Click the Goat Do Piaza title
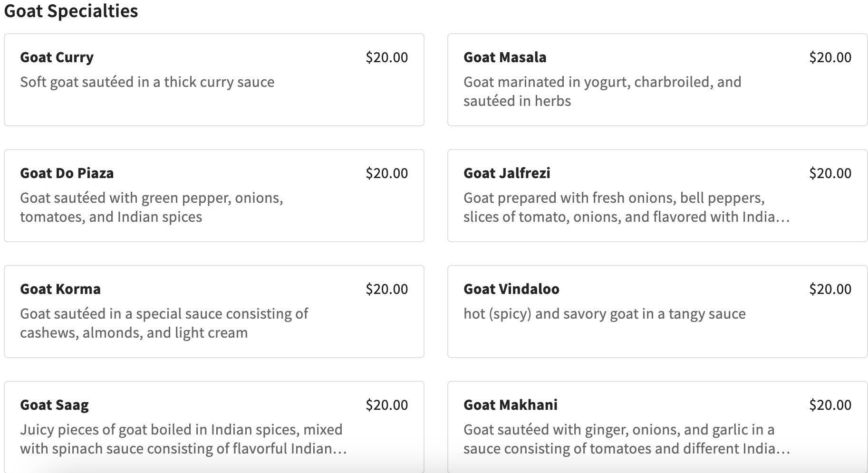868x473 pixels. (67, 173)
